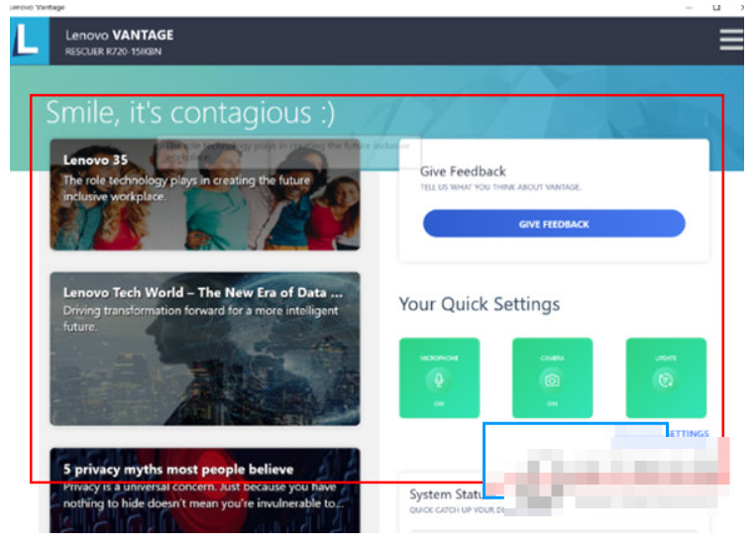Close the Lenovo Vantage window
The width and height of the screenshot is (756, 546).
coord(742,7)
